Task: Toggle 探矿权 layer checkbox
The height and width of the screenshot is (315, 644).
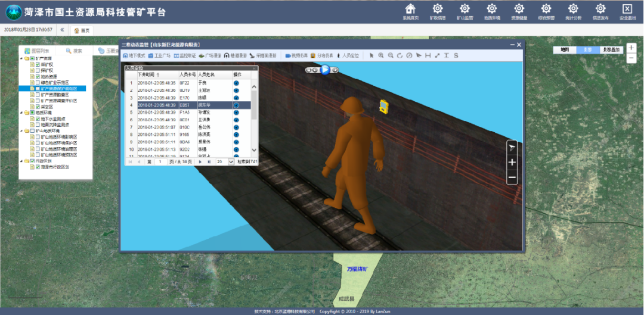Action: pyautogui.click(x=38, y=70)
